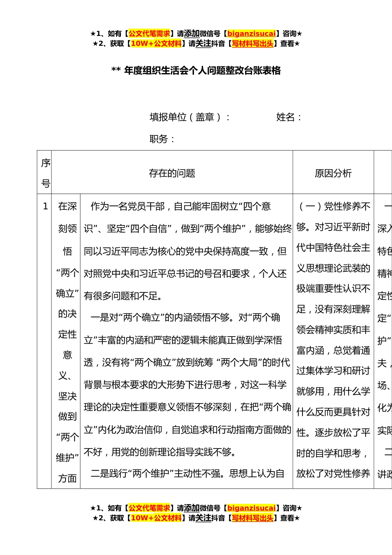Screen dimensions: 392x555
Task: Click the paragraph starting "作为一名党员干部"
Action: tap(186, 251)
